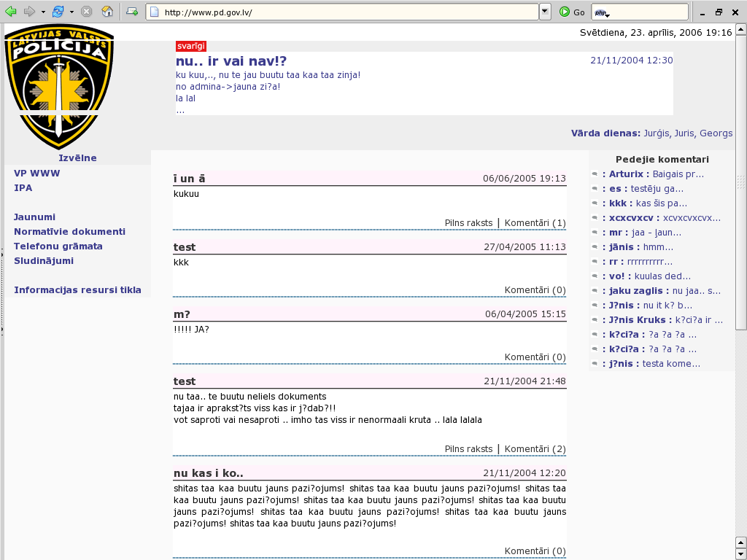
Task: Click comment bubble icon beside Arturix
Action: point(595,174)
